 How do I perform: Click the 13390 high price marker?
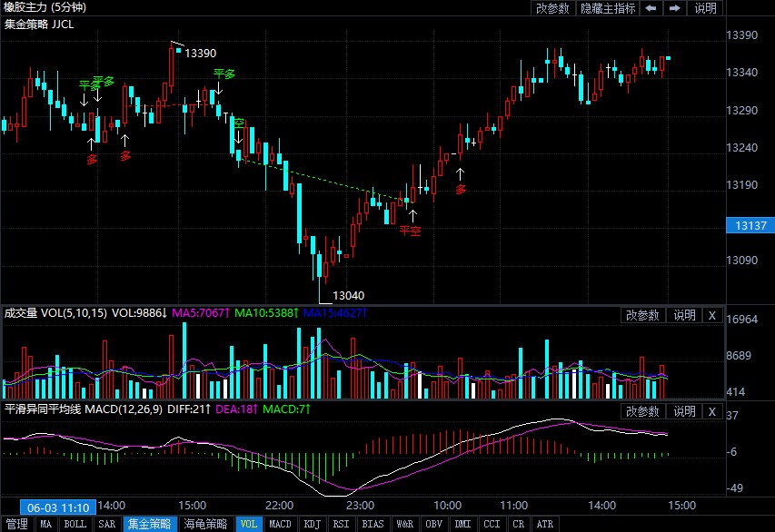coord(200,54)
